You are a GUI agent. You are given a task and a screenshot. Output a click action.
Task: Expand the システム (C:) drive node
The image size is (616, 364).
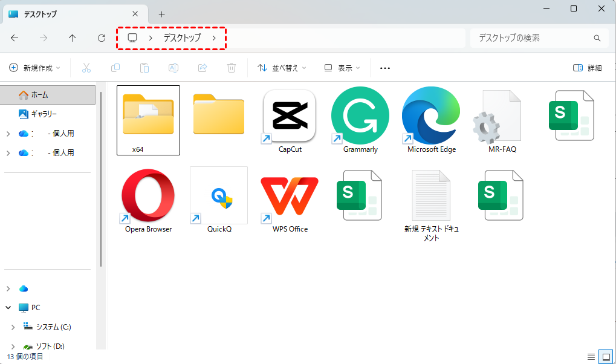click(x=13, y=327)
